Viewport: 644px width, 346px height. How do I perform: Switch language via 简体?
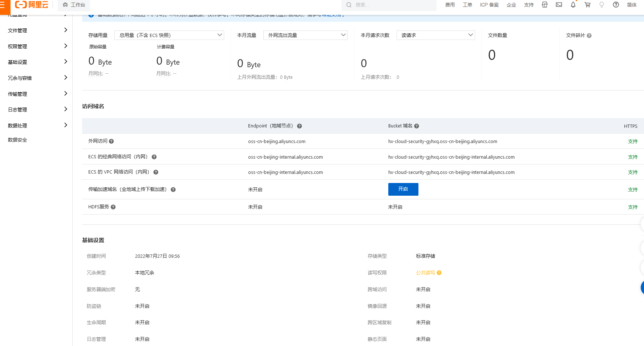[x=632, y=5]
